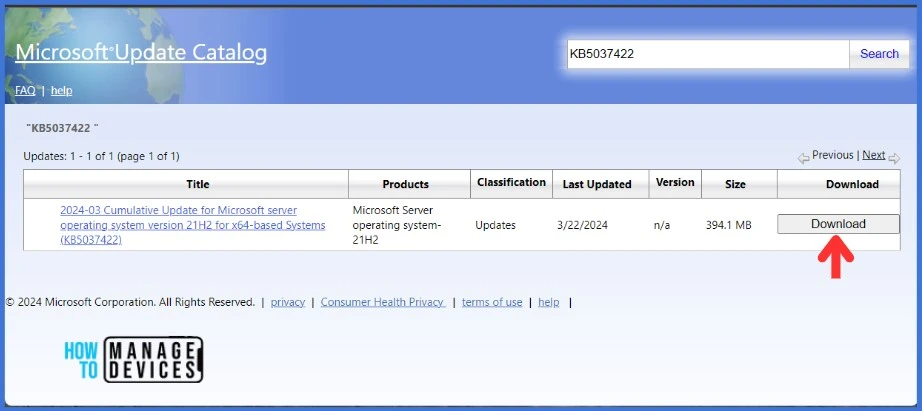Viewport: 922px width, 411px height.
Task: Go to Next results page
Action: click(x=874, y=155)
